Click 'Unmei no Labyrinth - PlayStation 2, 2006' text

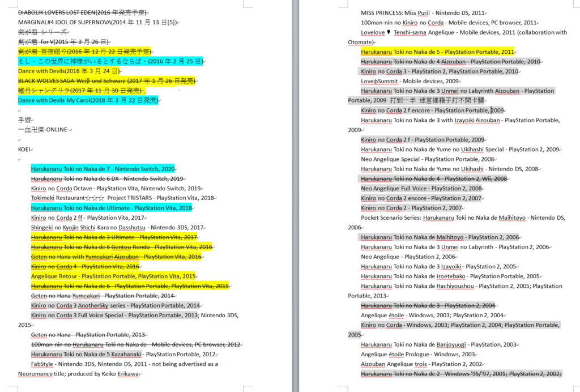[495, 247]
